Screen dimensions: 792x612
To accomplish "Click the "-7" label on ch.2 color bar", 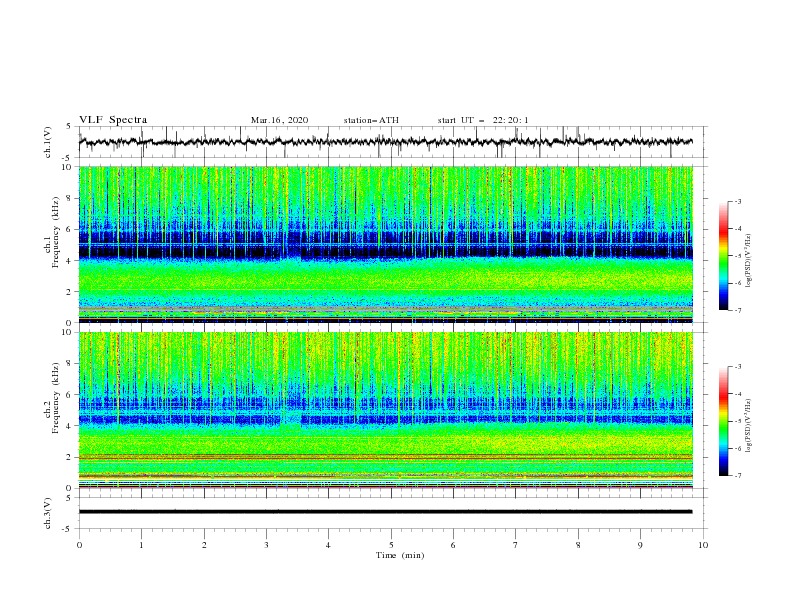I will point(737,475).
